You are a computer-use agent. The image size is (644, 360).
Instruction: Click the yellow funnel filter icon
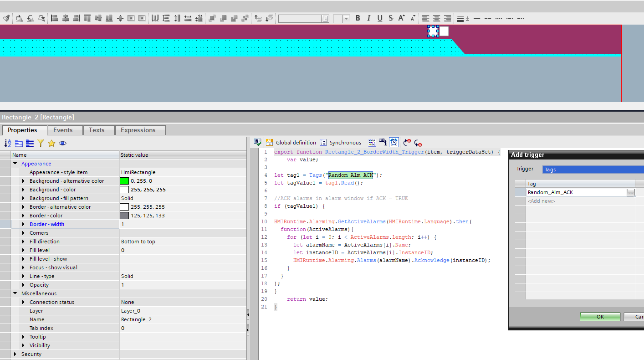coord(41,143)
